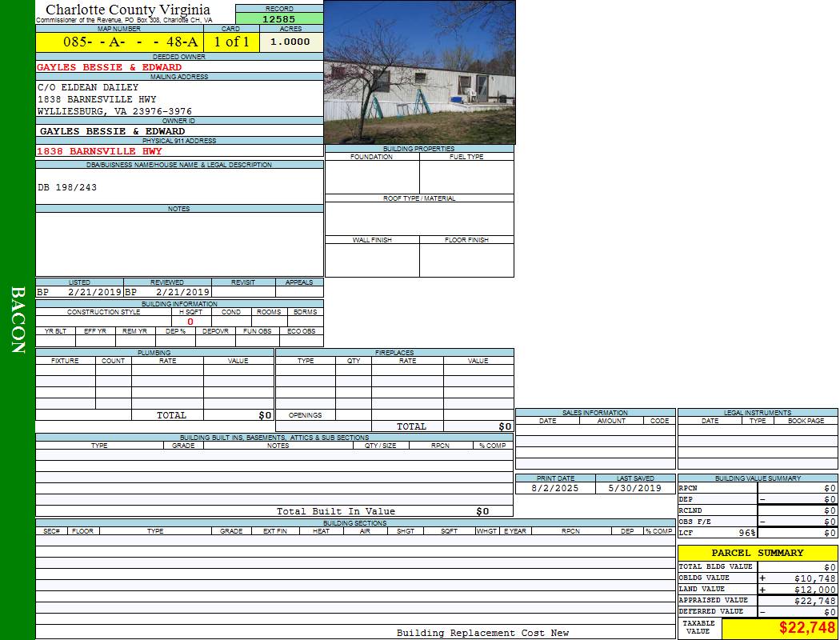Click the Last Saved date 5/30/2019
This screenshot has height=640, width=840.
(x=634, y=488)
